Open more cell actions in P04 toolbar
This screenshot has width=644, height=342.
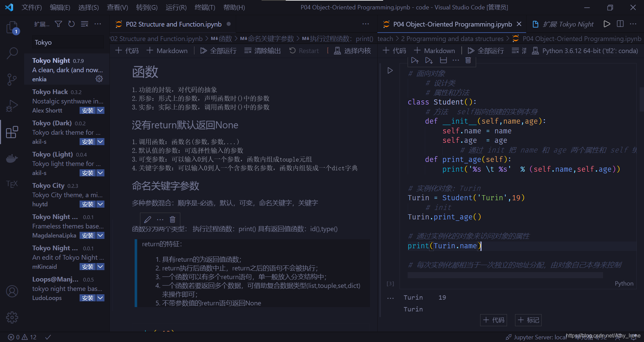click(456, 60)
